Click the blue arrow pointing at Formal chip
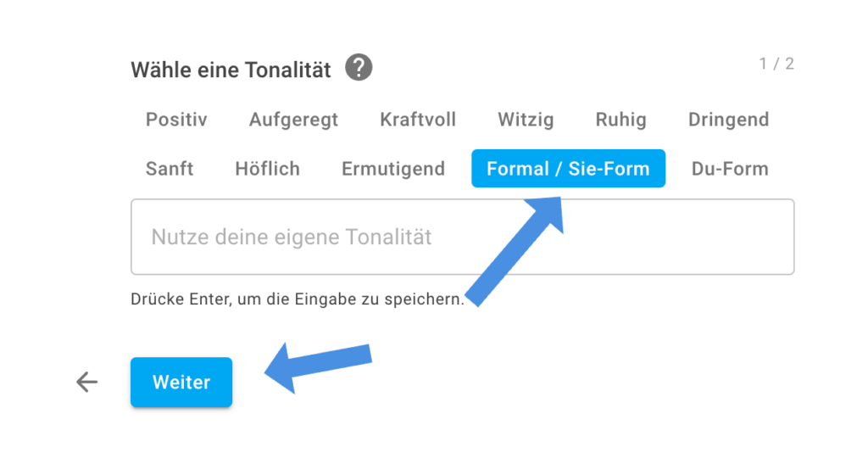This screenshot has width=868, height=475. (515, 252)
